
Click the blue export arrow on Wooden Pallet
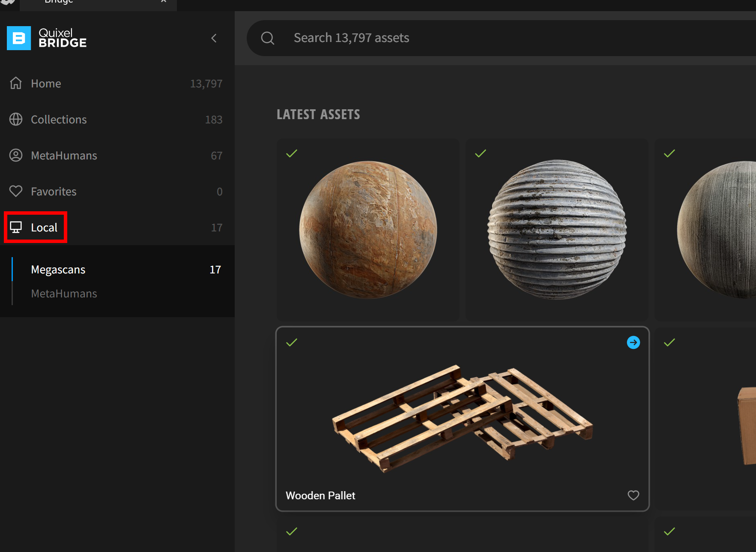tap(633, 342)
